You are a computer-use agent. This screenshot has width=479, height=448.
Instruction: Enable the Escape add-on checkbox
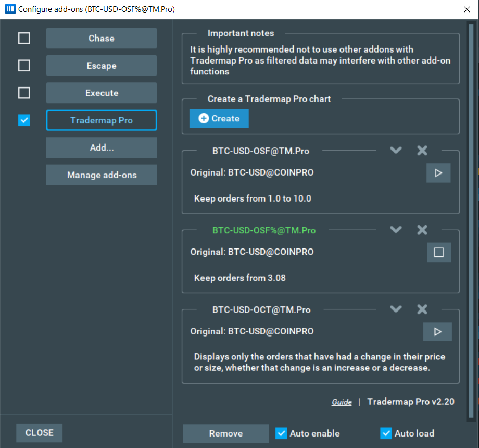click(x=24, y=66)
